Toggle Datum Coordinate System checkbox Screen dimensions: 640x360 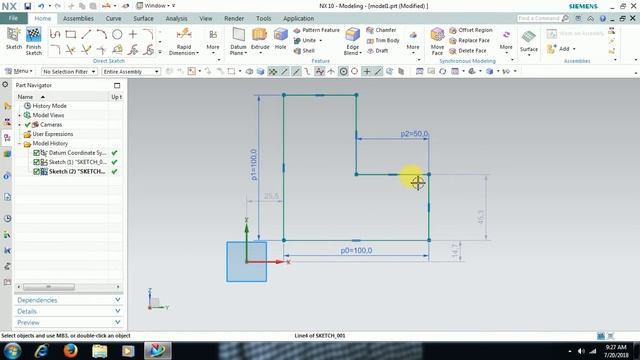[36, 153]
